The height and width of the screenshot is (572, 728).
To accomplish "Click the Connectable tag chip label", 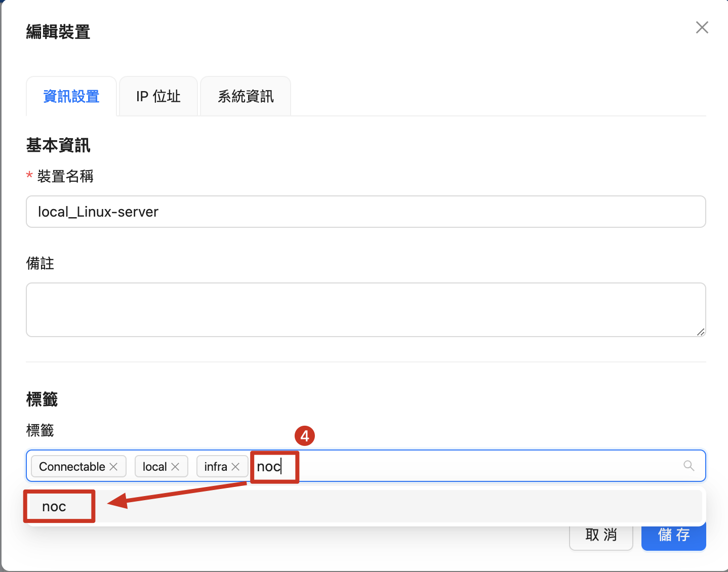I will 72,466.
